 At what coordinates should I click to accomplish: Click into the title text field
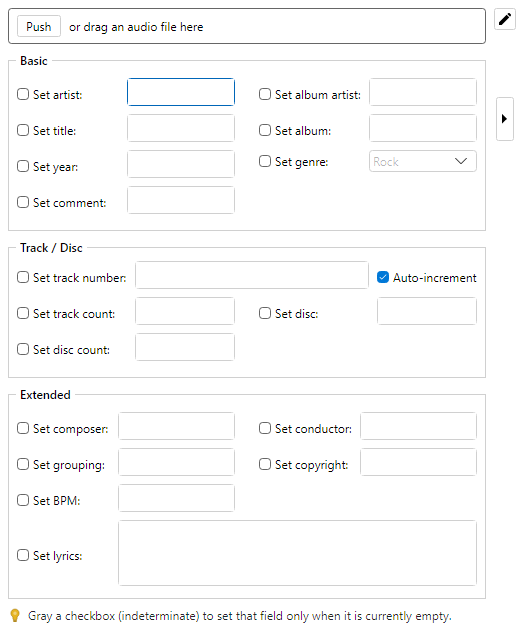pos(181,128)
